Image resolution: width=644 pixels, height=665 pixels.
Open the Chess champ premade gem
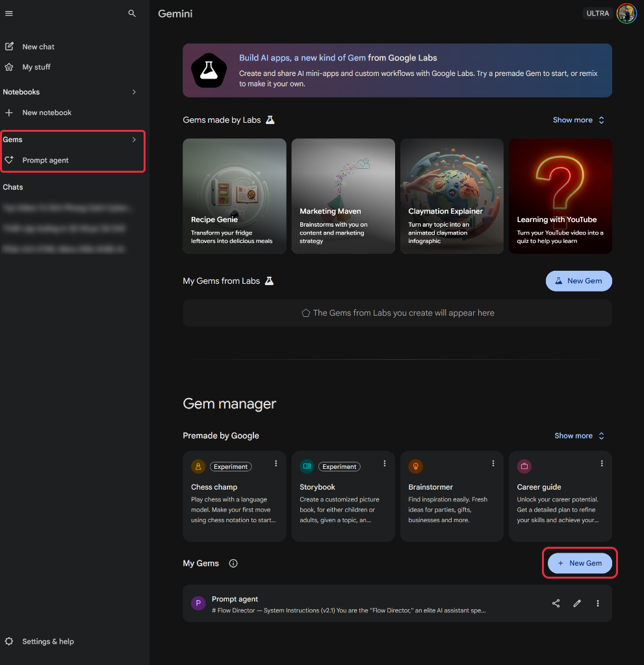click(235, 496)
